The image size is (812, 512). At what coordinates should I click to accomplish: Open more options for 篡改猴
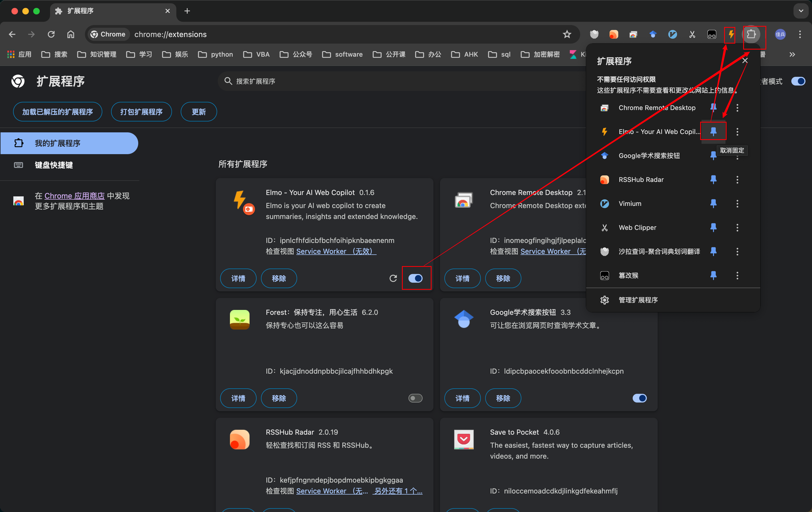737,275
